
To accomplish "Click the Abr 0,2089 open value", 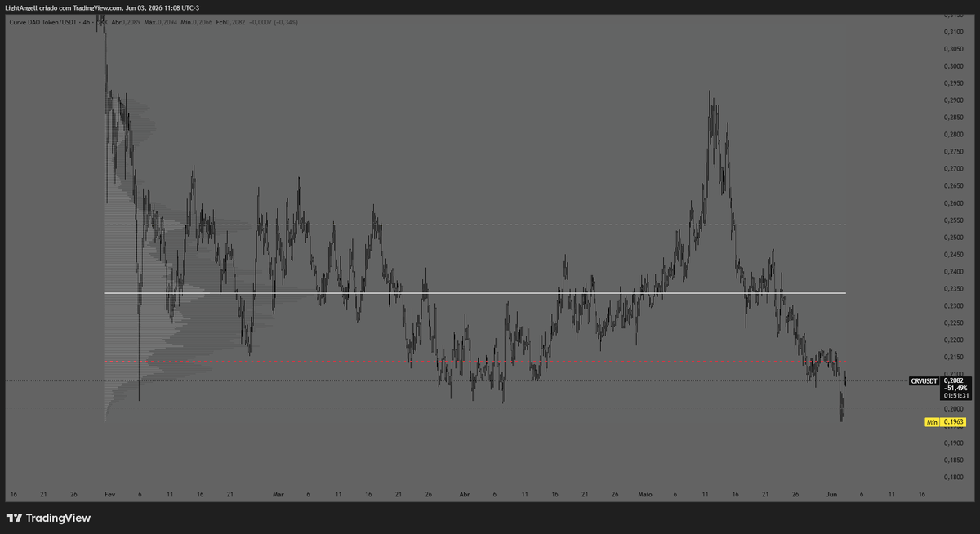I will [x=127, y=22].
